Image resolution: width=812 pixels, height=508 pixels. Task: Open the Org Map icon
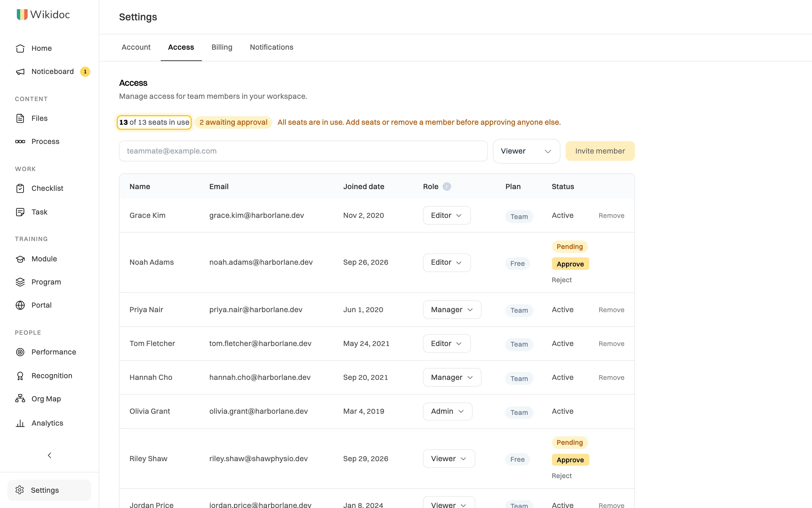[20, 398]
